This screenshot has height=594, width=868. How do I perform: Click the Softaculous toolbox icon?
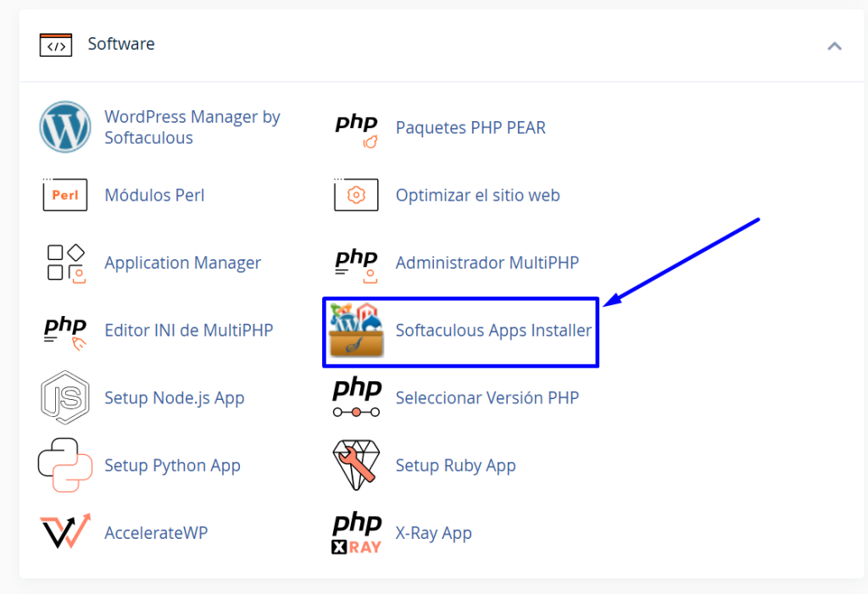coord(356,330)
